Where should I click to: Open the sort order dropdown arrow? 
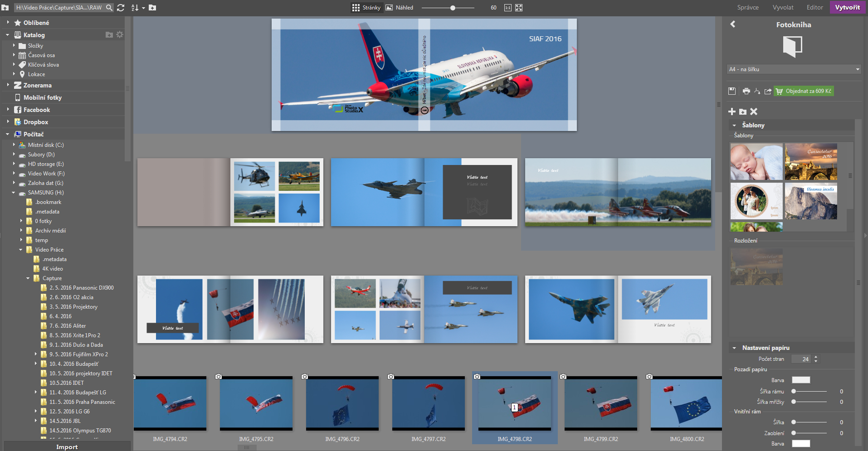coord(143,8)
